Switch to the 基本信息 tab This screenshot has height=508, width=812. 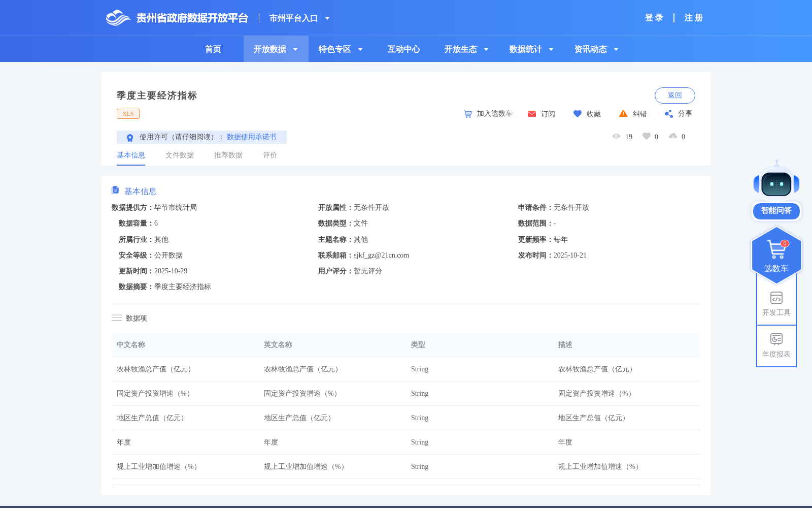(x=131, y=155)
